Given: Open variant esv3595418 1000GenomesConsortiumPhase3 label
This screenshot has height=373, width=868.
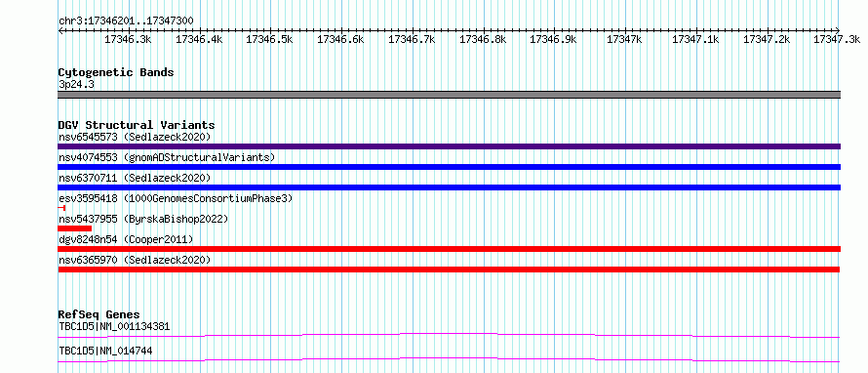Looking at the screenshot, I should tap(176, 198).
